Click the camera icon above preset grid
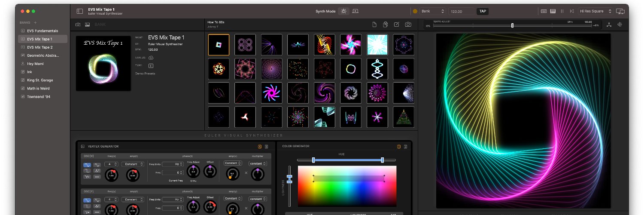Image resolution: width=644 pixels, height=215 pixels. [408, 25]
